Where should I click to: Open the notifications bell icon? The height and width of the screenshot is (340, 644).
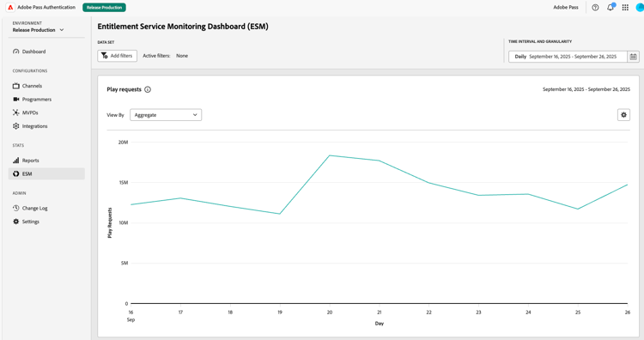611,8
